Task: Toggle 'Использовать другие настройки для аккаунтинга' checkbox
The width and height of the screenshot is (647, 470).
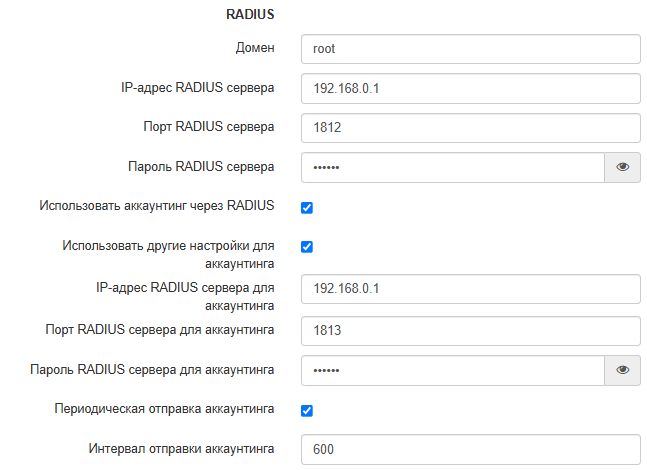Action: (307, 247)
